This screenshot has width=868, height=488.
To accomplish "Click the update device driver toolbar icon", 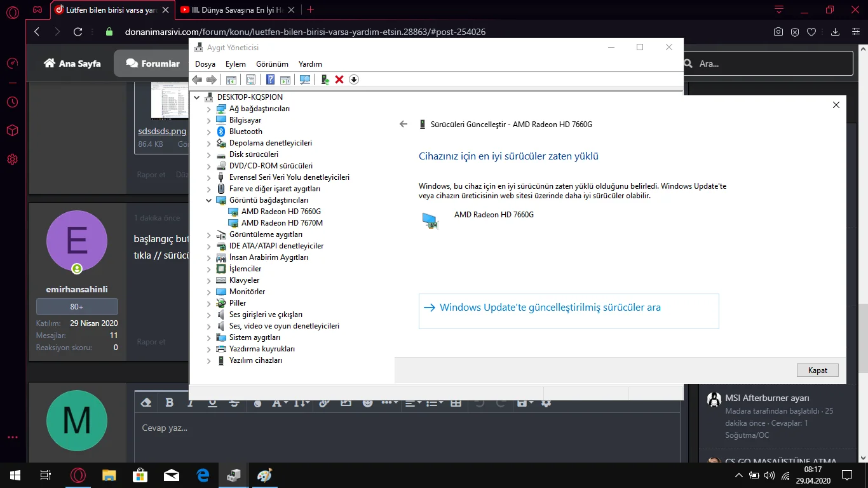I will [325, 79].
